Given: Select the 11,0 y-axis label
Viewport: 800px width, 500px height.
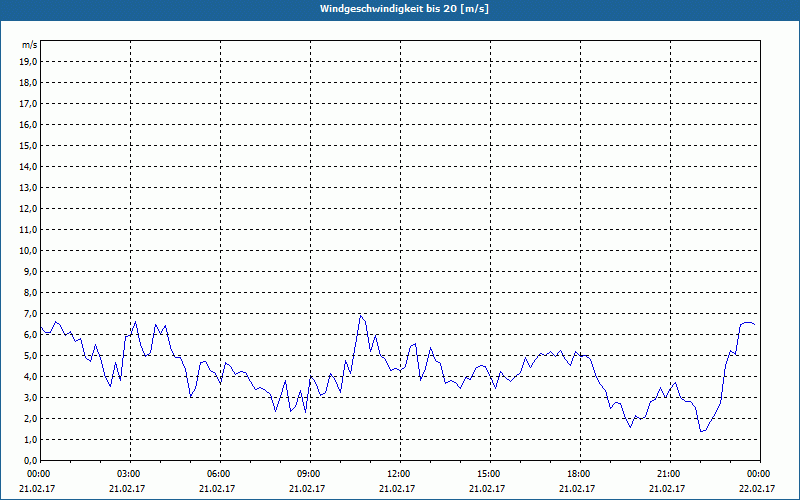Looking at the screenshot, I should tap(28, 230).
